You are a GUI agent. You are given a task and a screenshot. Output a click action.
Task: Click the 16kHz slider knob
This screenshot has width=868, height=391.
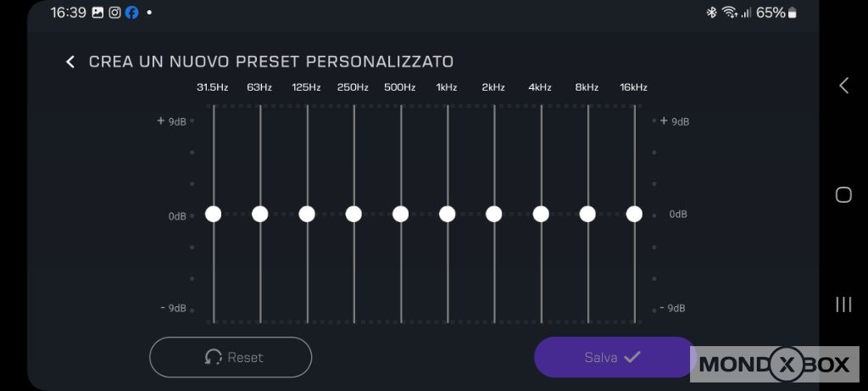[x=634, y=214]
